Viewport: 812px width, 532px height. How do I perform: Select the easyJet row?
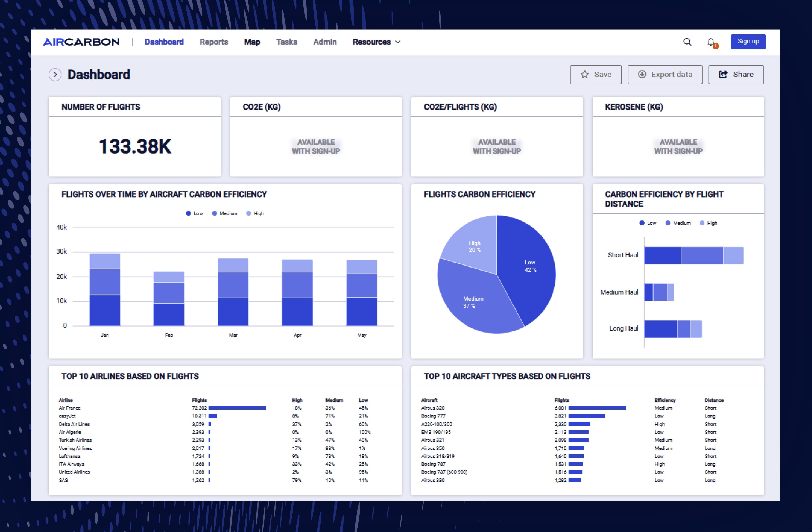[x=215, y=416]
